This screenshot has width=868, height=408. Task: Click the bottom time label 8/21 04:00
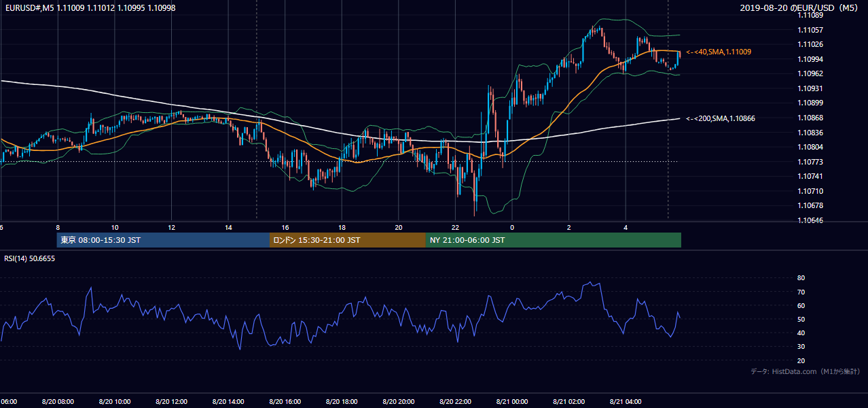625,402
